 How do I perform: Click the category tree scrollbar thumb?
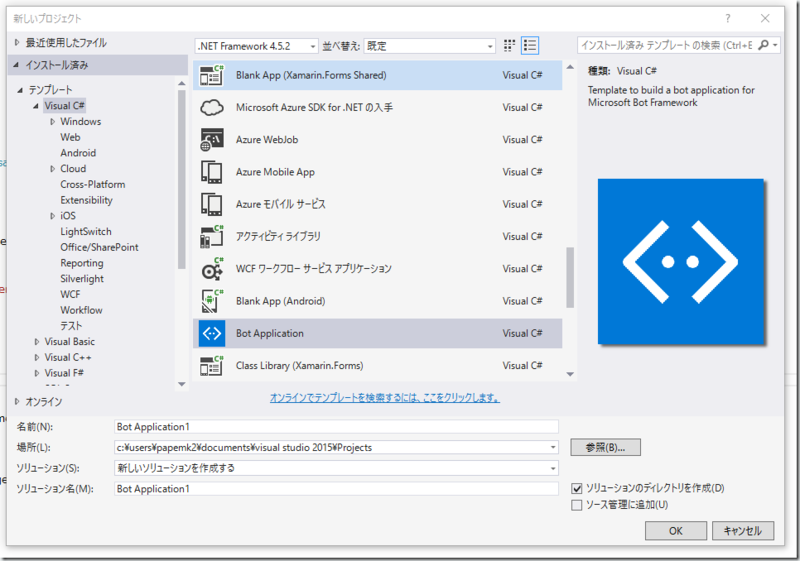click(x=182, y=180)
